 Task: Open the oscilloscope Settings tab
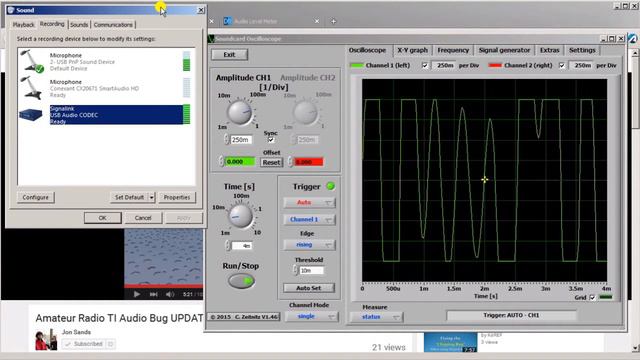[582, 50]
